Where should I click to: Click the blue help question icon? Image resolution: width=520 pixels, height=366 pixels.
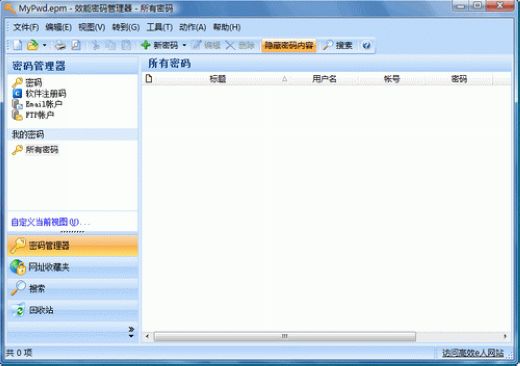pyautogui.click(x=366, y=45)
